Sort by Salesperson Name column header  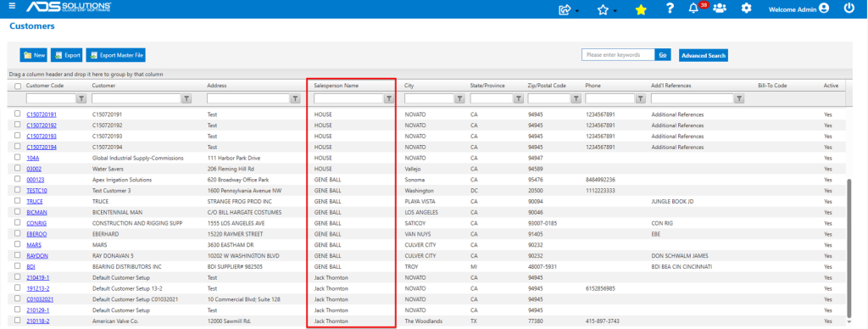click(336, 86)
